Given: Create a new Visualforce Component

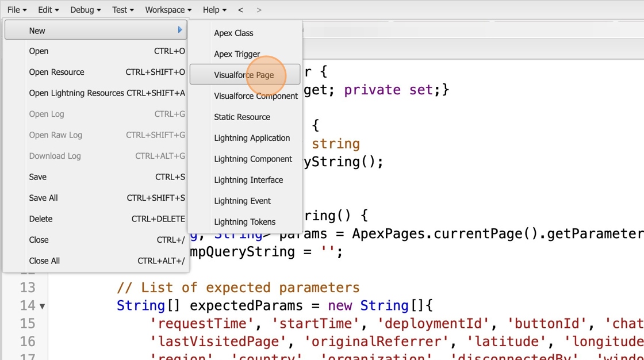Looking at the screenshot, I should click(x=245, y=96).
